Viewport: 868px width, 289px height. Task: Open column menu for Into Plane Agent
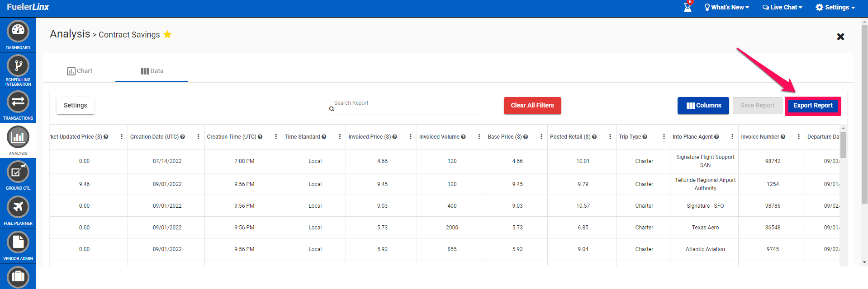[x=732, y=137]
